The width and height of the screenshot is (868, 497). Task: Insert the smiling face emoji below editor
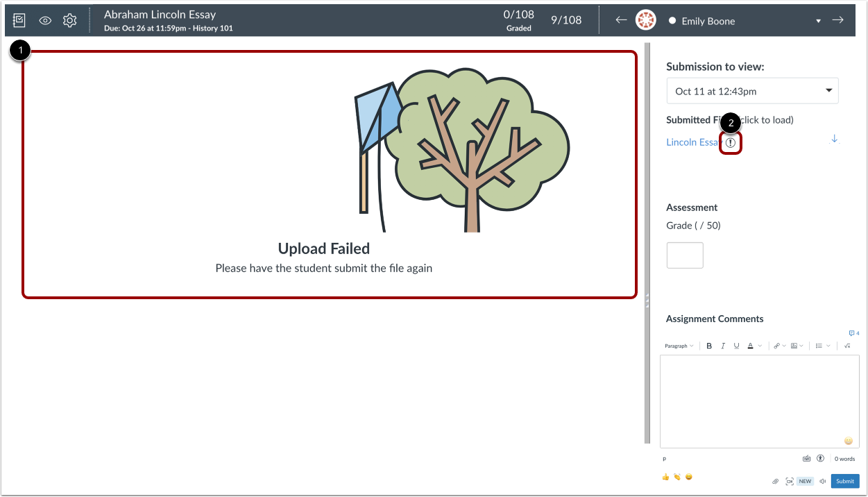[688, 477]
